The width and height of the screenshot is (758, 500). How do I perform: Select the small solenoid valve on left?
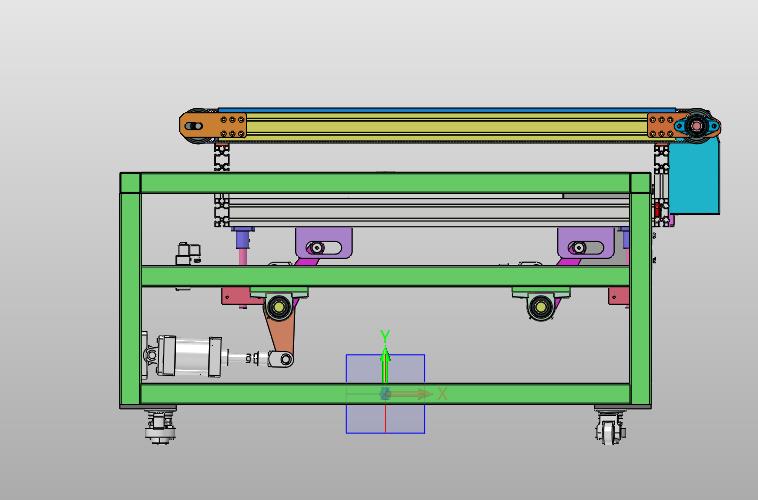(x=188, y=253)
